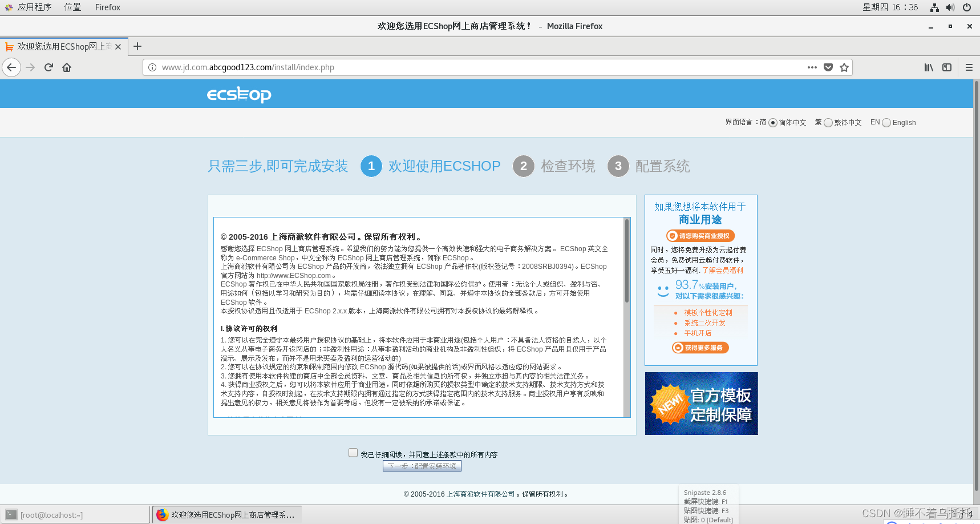Open the 手机开店 link
This screenshot has height=524, width=980.
tap(698, 333)
